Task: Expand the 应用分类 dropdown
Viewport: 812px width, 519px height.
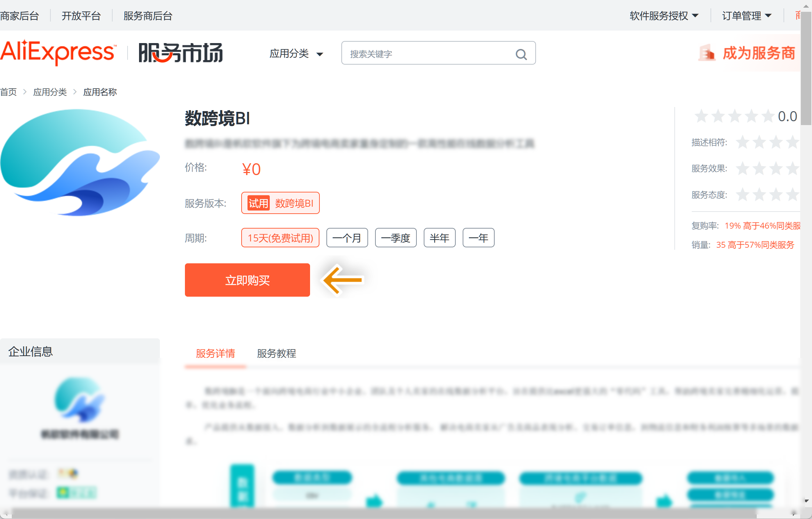Action: [x=296, y=54]
